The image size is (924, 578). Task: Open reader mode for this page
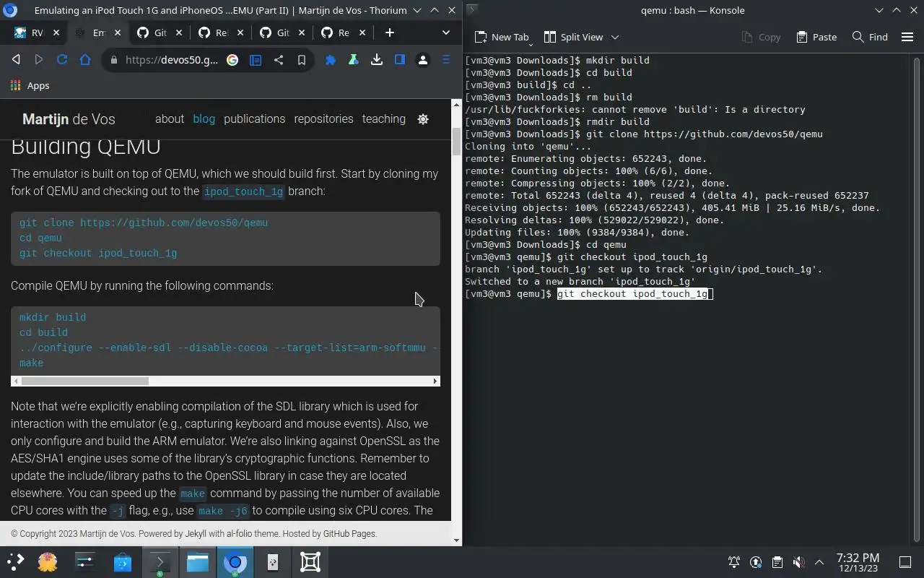(256, 60)
